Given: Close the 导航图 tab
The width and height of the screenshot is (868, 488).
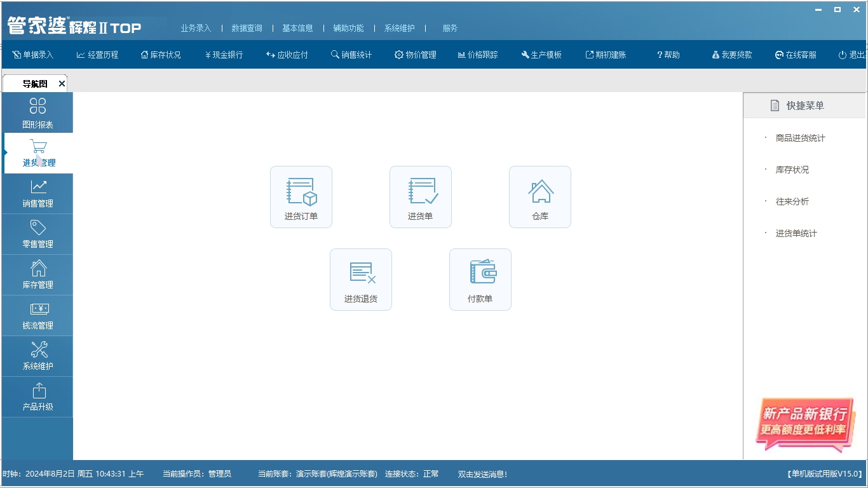Looking at the screenshot, I should pyautogui.click(x=61, y=83).
